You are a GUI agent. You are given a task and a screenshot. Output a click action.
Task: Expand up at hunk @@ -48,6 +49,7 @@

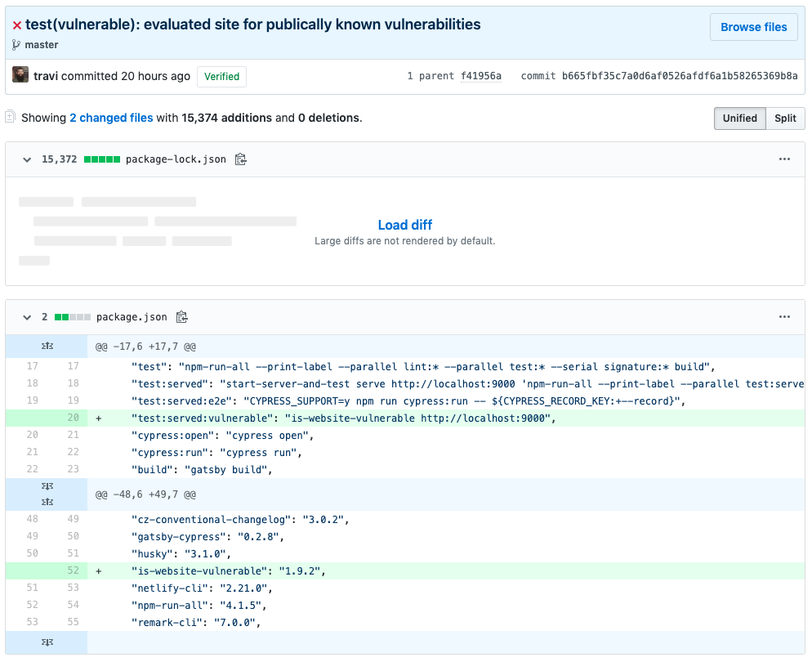click(x=47, y=502)
